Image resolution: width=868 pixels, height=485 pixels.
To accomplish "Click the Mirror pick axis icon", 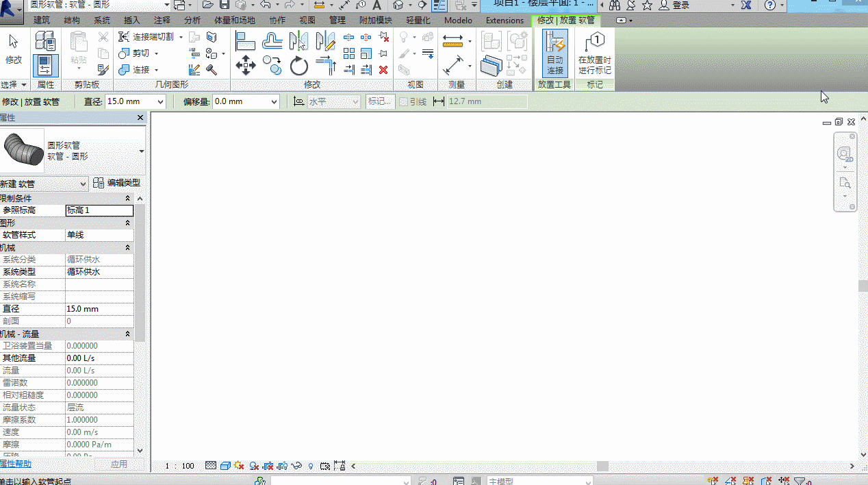I will [299, 41].
